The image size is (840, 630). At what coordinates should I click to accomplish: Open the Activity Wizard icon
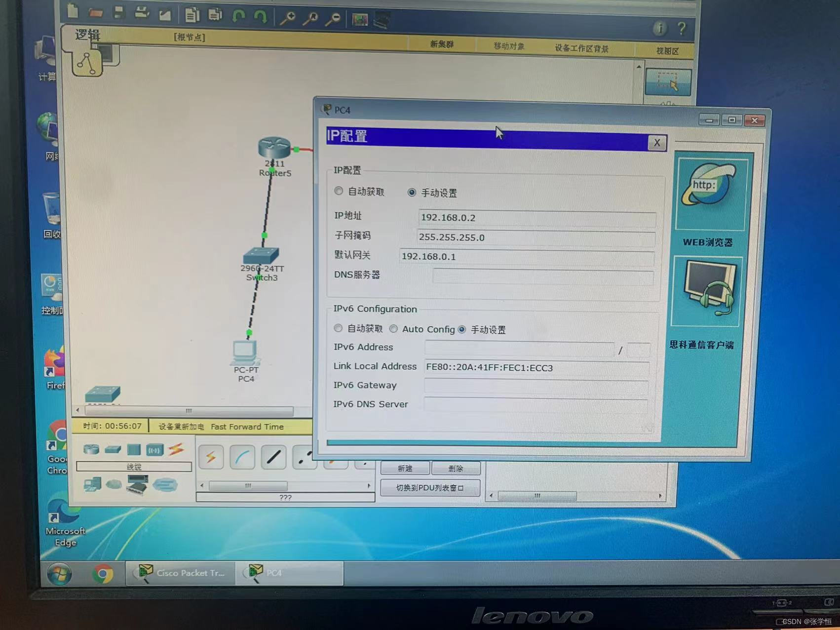(165, 15)
